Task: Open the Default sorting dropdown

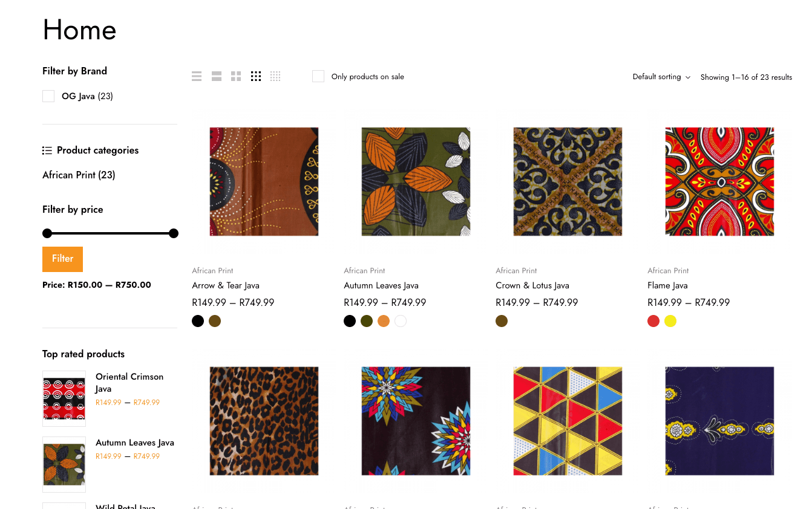Action: pyautogui.click(x=661, y=77)
